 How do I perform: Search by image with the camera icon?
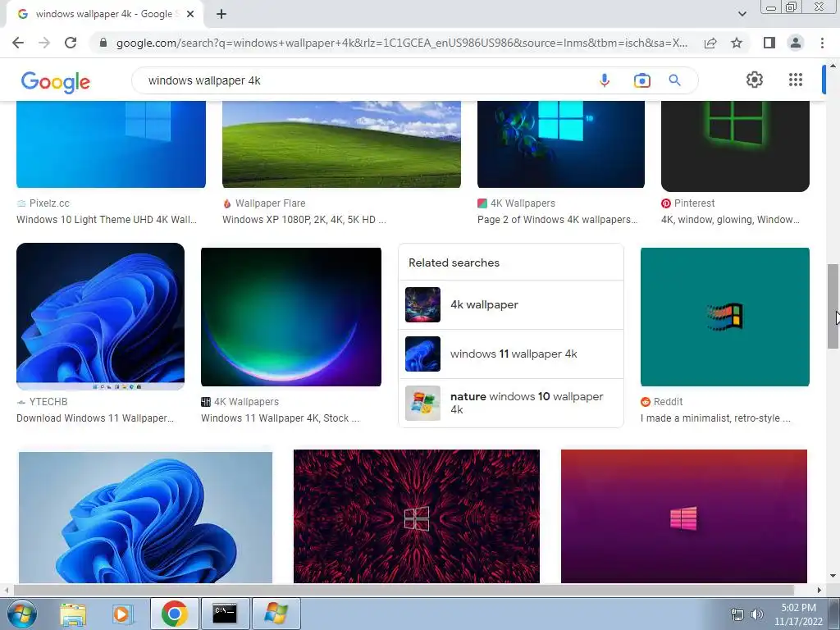click(x=641, y=80)
